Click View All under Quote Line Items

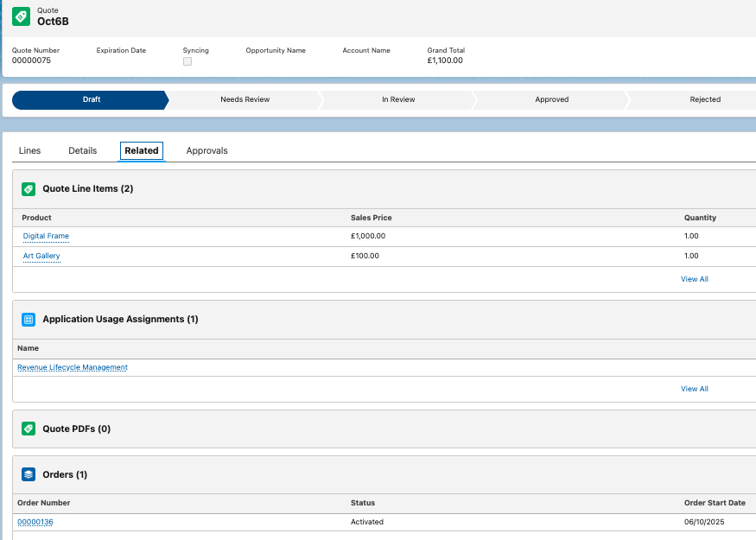coord(694,279)
